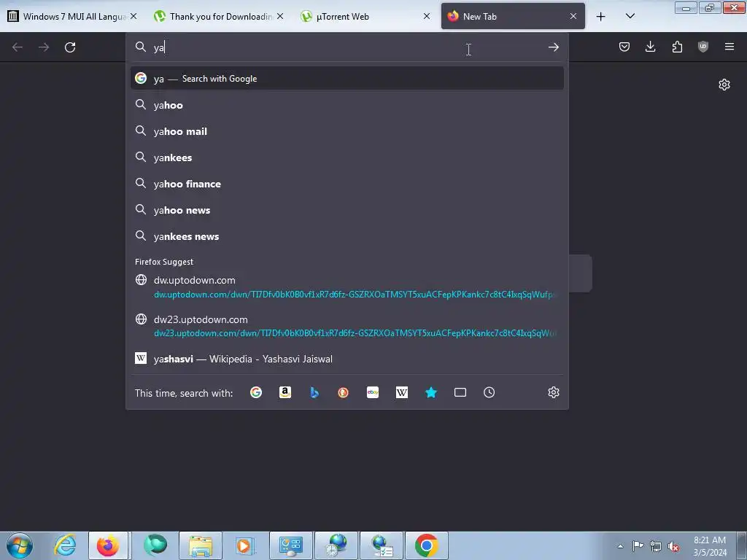Open yashasvi Wikipedia suggestion
The image size is (747, 560).
tap(347, 359)
